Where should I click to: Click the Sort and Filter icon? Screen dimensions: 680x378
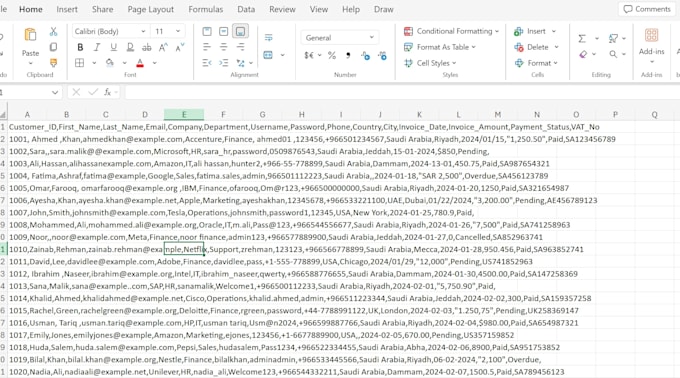coord(613,39)
